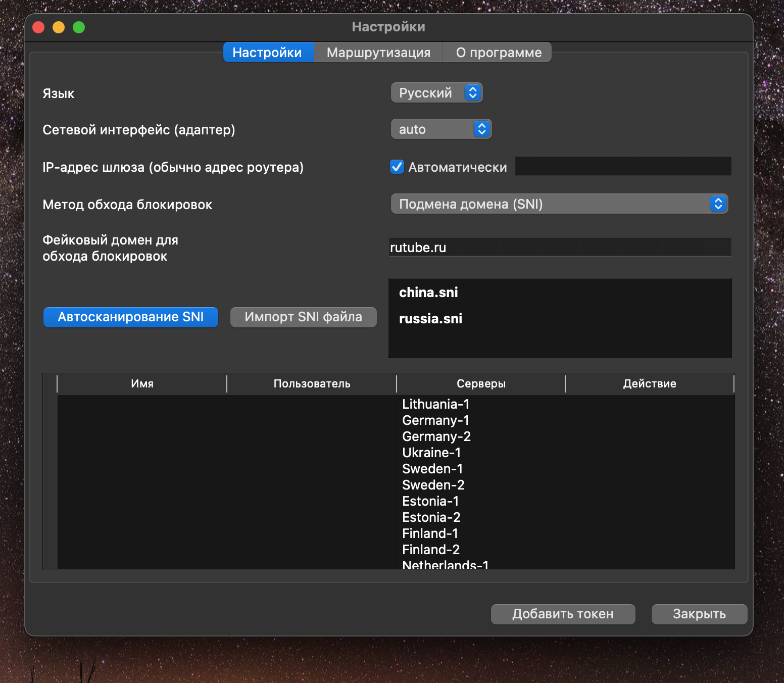The height and width of the screenshot is (683, 784).
Task: Open the Маршрутизация tab
Action: [378, 53]
